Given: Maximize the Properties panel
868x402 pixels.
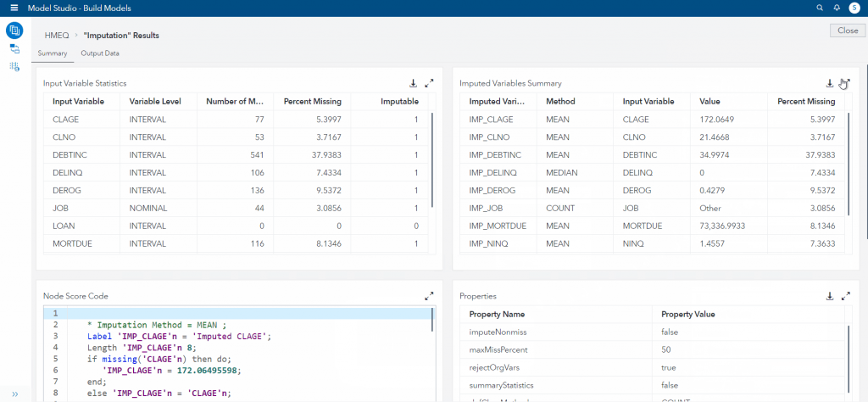Looking at the screenshot, I should 845,296.
